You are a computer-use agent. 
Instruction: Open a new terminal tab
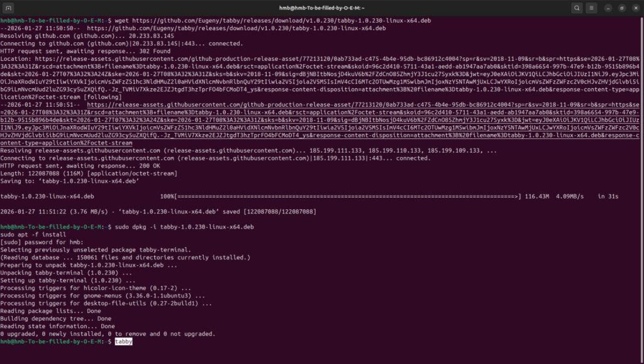pyautogui.click(x=8, y=8)
